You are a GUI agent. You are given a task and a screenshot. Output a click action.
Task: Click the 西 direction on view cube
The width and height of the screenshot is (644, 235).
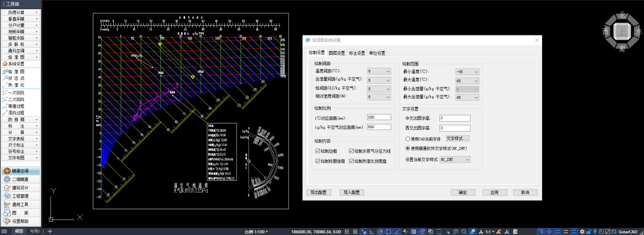(605, 32)
